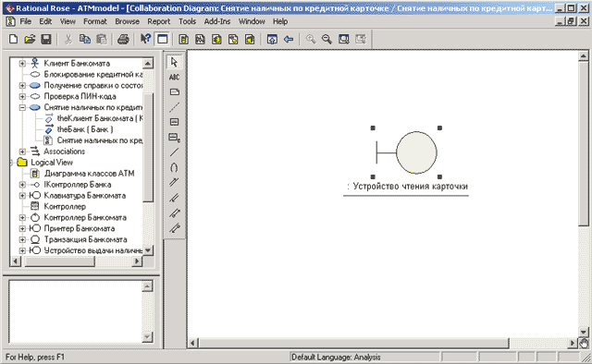Select the Note tool in toolbox
The image size is (592, 364).
pos(174,92)
